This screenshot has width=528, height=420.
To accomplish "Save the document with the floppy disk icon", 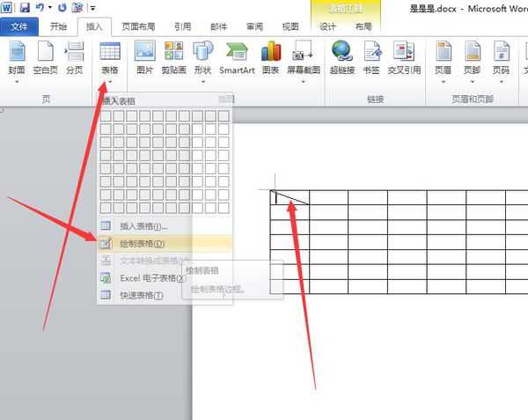I will pyautogui.click(x=25, y=7).
